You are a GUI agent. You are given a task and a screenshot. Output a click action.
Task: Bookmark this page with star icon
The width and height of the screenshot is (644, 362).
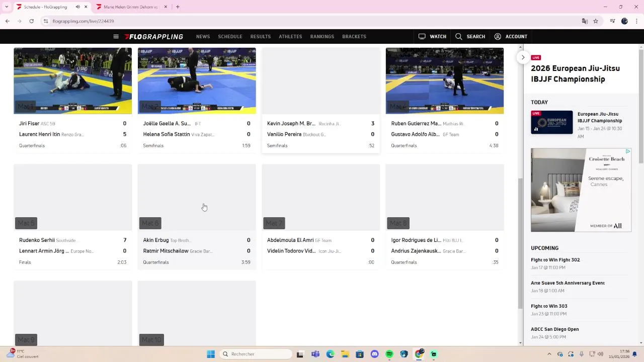[596, 21]
